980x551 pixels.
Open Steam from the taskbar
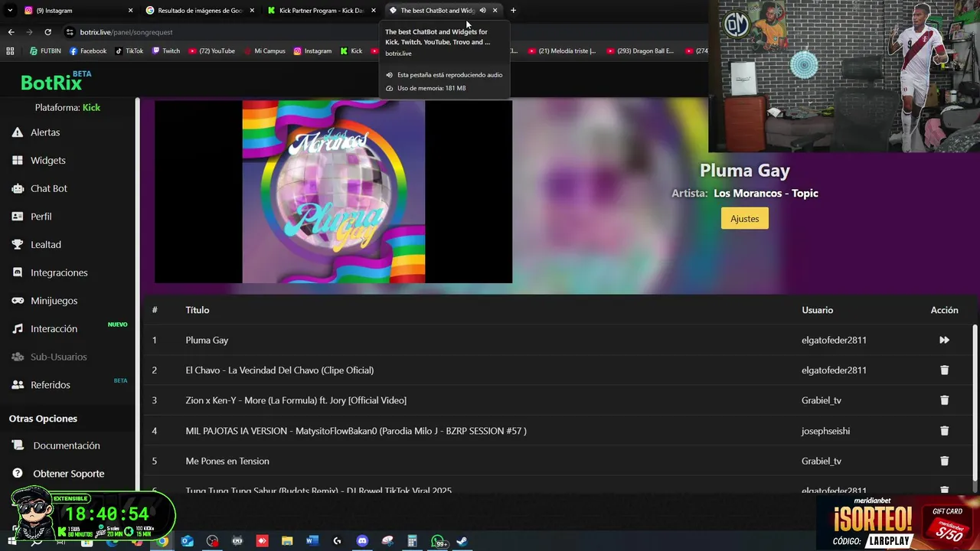tap(462, 541)
